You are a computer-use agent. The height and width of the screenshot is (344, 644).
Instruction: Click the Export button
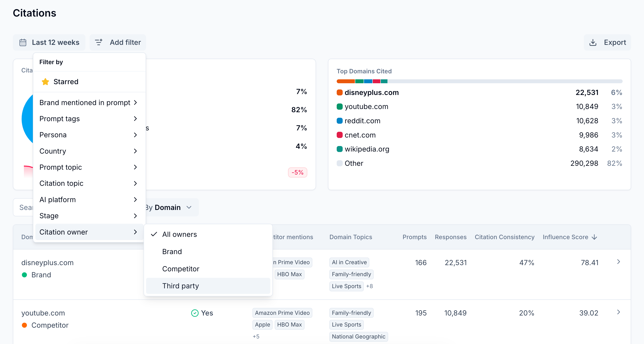[607, 42]
